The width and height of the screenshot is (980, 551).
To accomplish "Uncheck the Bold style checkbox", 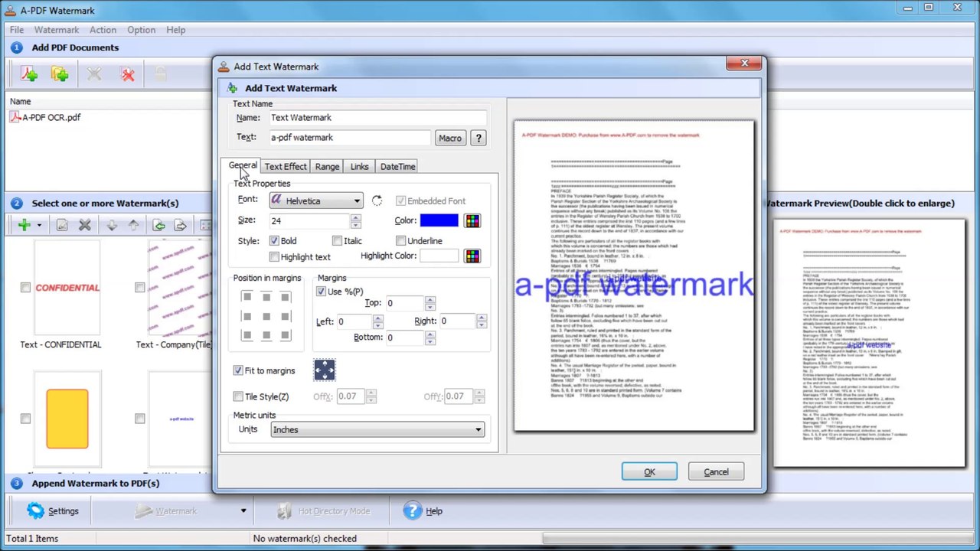I will (x=274, y=241).
